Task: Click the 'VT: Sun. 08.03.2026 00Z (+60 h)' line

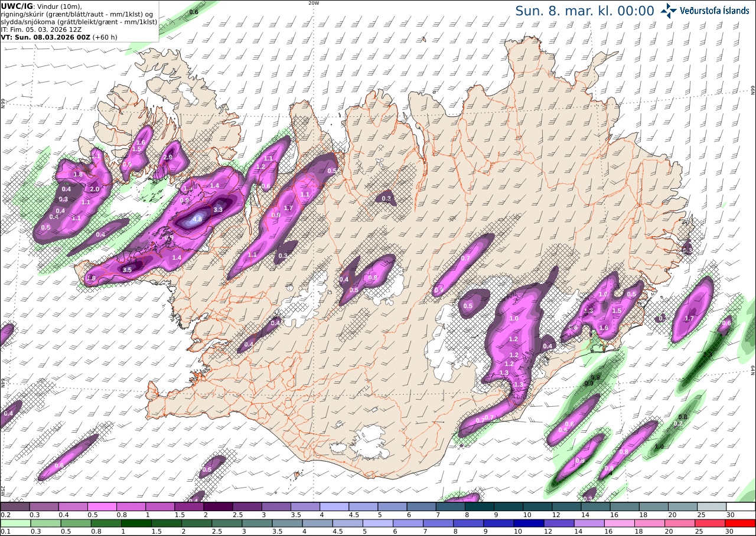Action: (x=59, y=37)
